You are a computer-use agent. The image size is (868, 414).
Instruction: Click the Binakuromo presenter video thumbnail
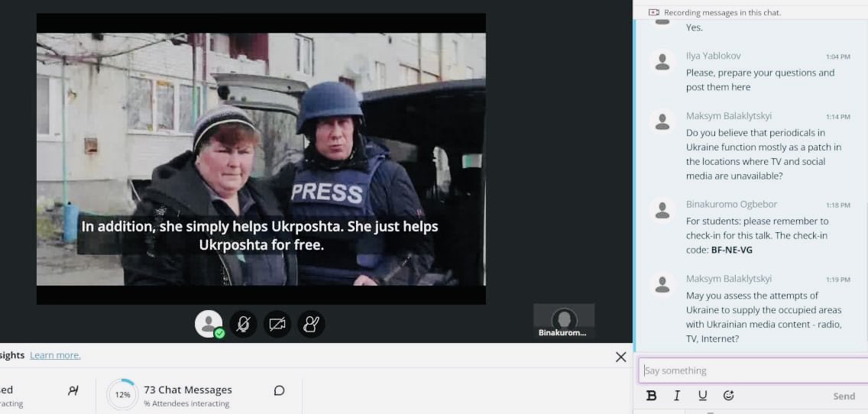pos(564,321)
